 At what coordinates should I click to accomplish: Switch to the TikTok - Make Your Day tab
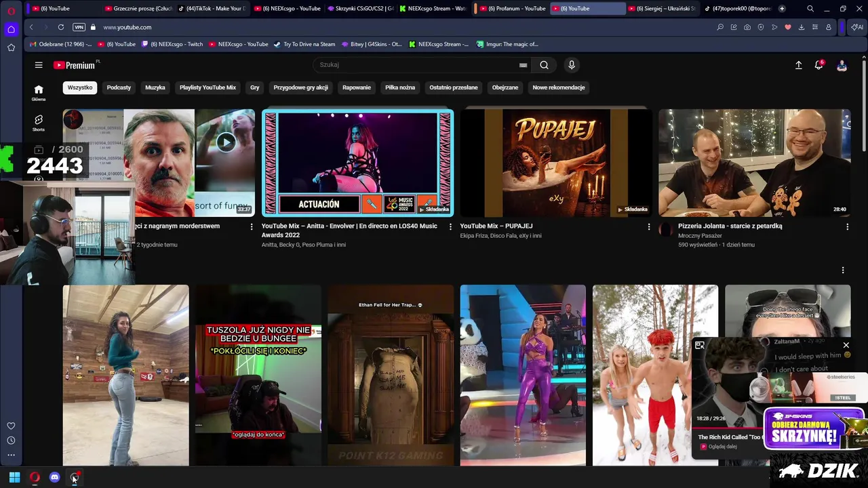[x=212, y=9]
